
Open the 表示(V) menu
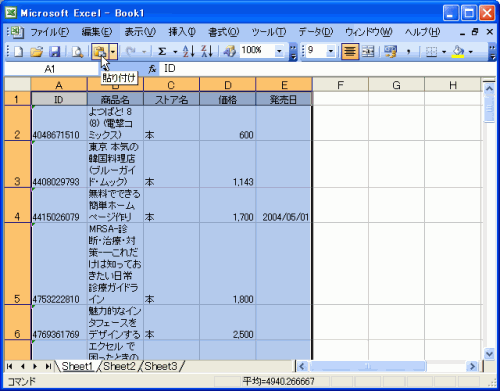coord(140,32)
